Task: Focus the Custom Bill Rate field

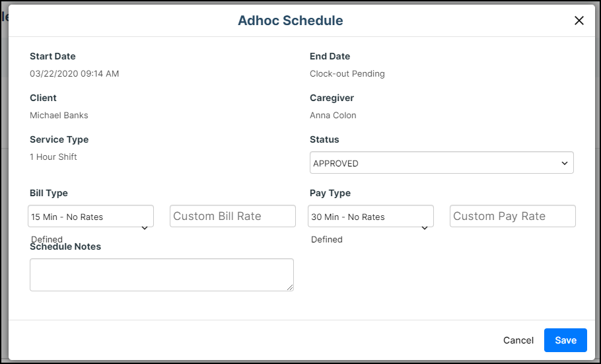Action: [x=232, y=216]
